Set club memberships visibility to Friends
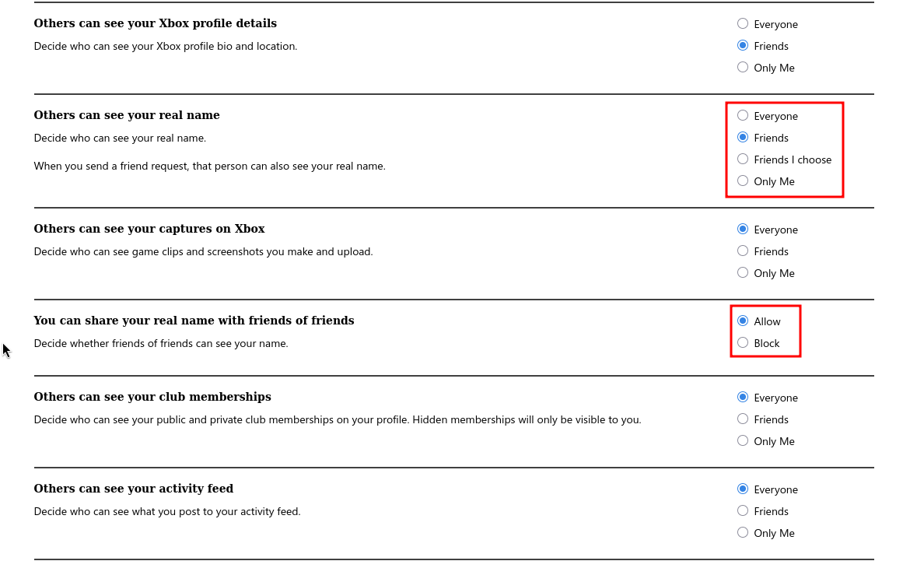The height and width of the screenshot is (561, 924). [x=743, y=419]
